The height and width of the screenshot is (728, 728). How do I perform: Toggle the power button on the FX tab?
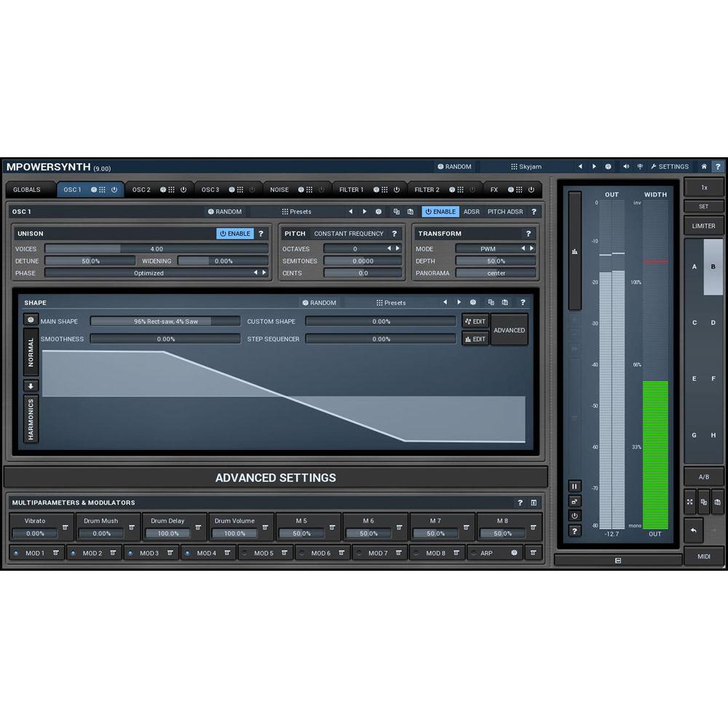click(532, 189)
